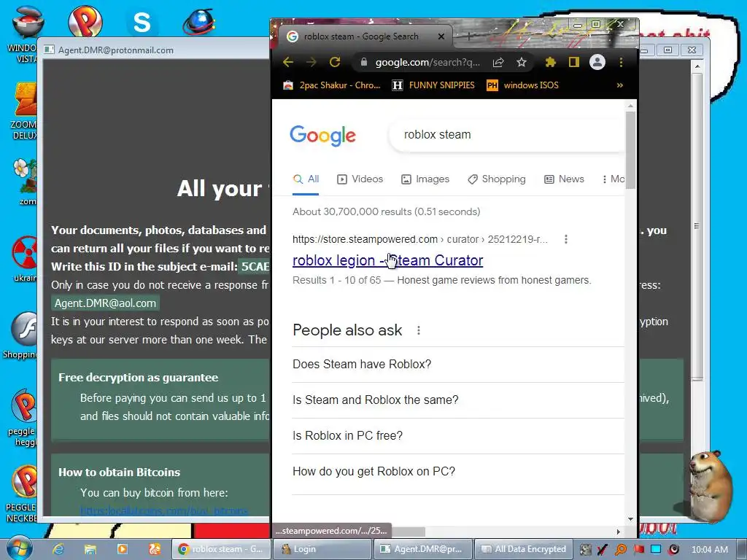Switch to the Login taskbar window
Screen dimensions: 747x560
[322, 549]
